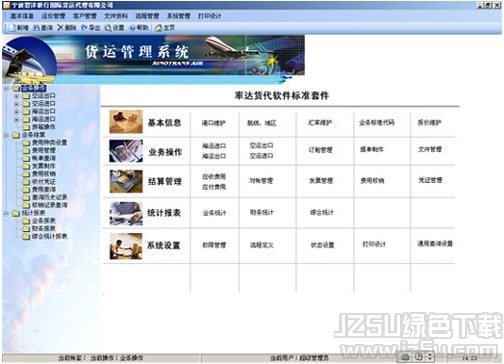Open the 流程管理 menu
Image resolution: width=504 pixels, height=364 pixels.
coord(147,16)
